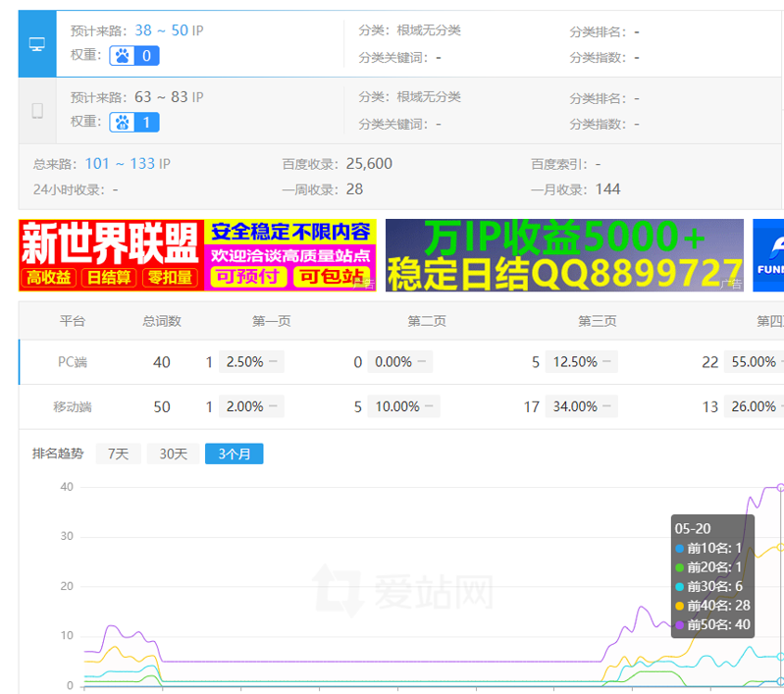Open the 百度收录 25,600 value
784x694 pixels.
click(369, 164)
